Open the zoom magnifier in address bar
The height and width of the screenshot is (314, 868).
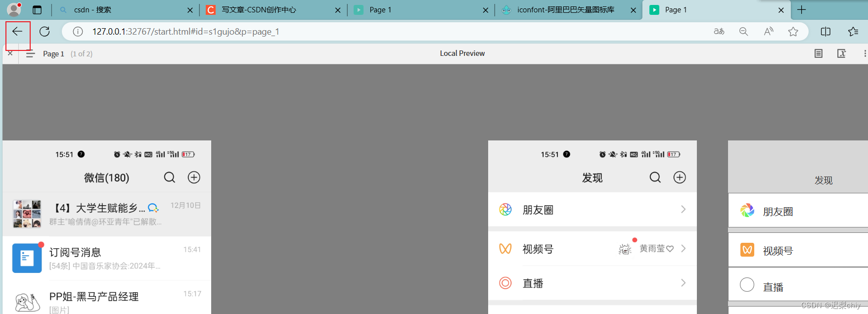tap(743, 32)
